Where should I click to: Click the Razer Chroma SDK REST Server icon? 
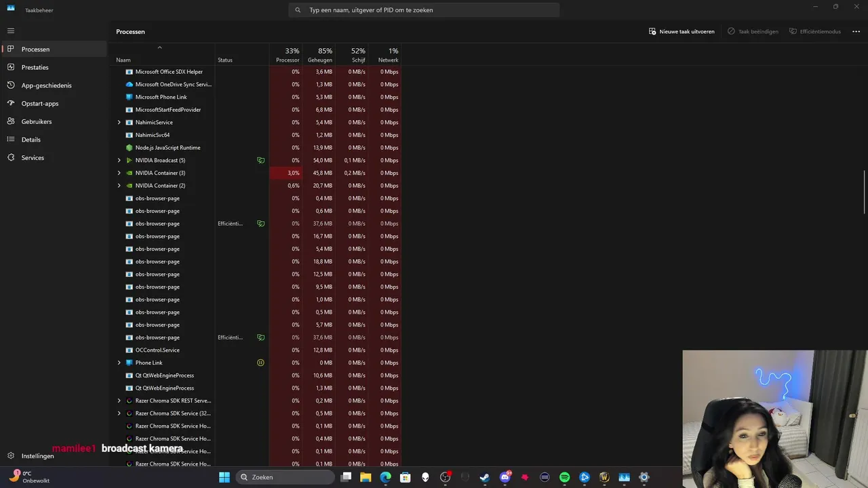coord(130,401)
